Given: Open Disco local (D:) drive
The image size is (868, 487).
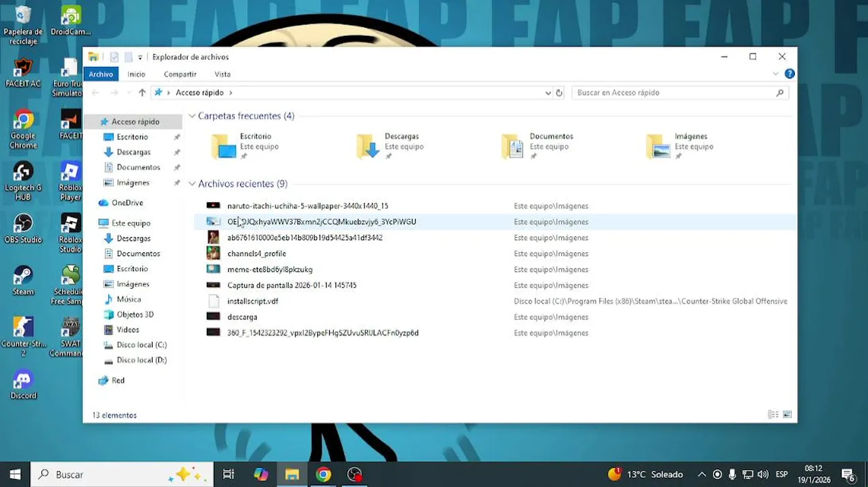Looking at the screenshot, I should pos(141,361).
